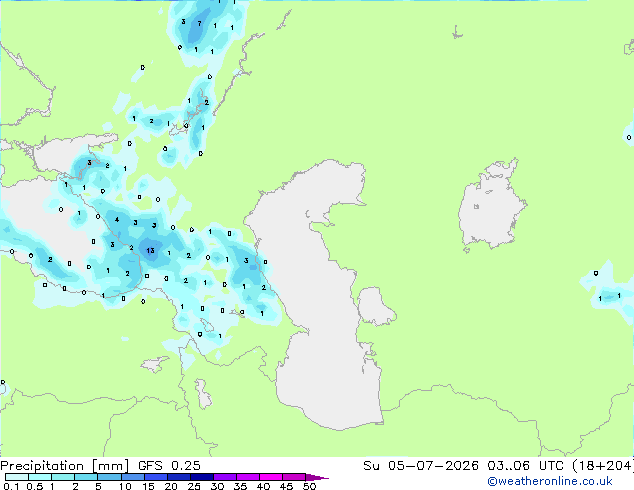This screenshot has height=490, width=634.
Task: Click the legend scale label '0.5'
Action: (x=34, y=486)
